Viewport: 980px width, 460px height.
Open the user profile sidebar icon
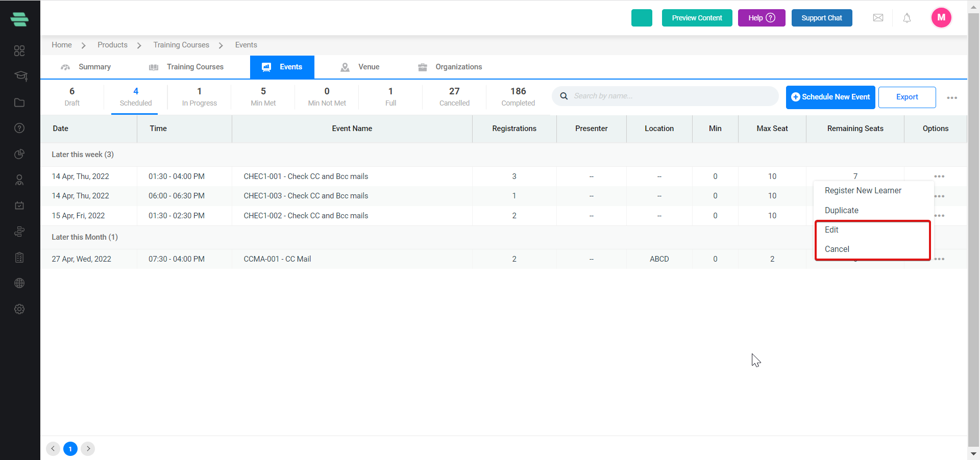(x=19, y=180)
